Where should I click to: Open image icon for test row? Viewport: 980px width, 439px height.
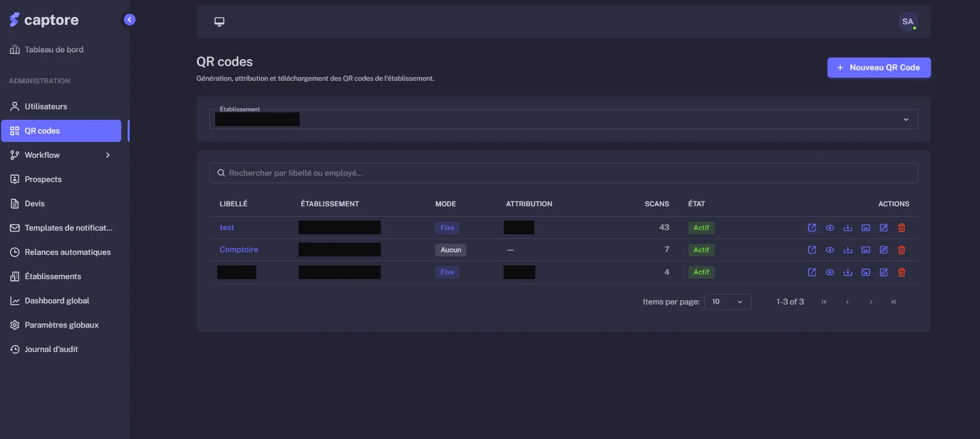(866, 227)
